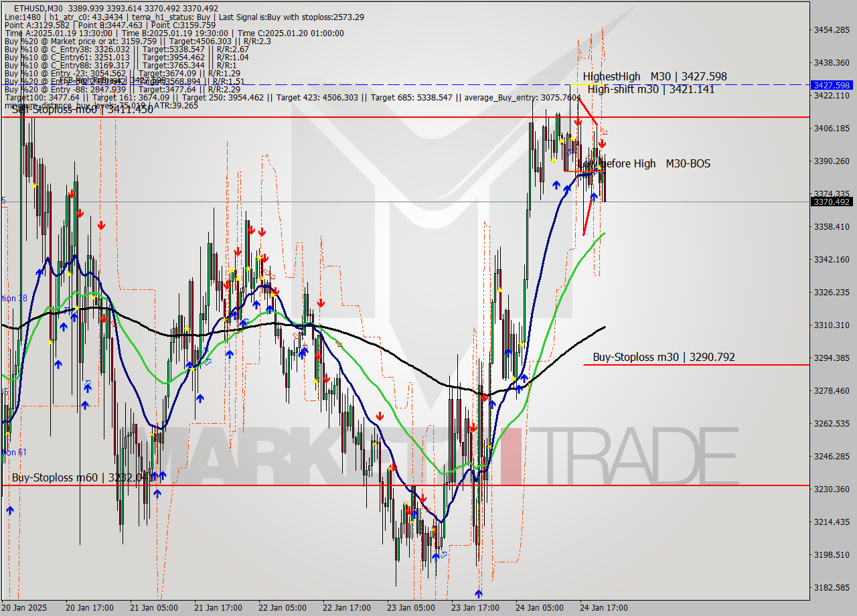Image resolution: width=857 pixels, height=616 pixels.
Task: Click the 3406.185 price axis value
Action: point(831,128)
